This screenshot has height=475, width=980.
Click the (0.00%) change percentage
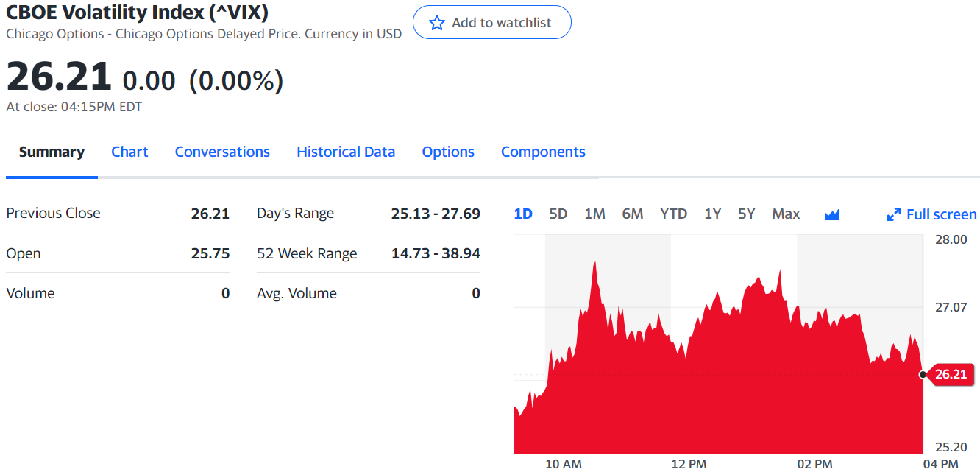pyautogui.click(x=236, y=80)
